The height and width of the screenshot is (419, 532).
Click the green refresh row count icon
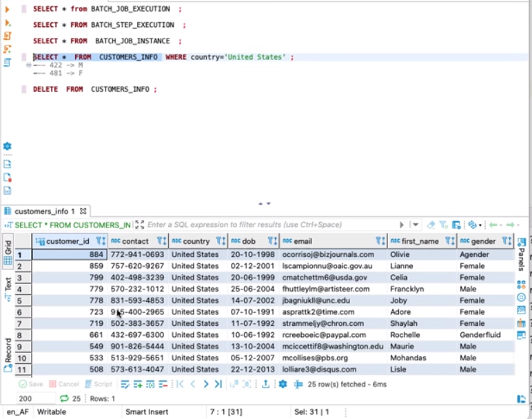tap(64, 398)
